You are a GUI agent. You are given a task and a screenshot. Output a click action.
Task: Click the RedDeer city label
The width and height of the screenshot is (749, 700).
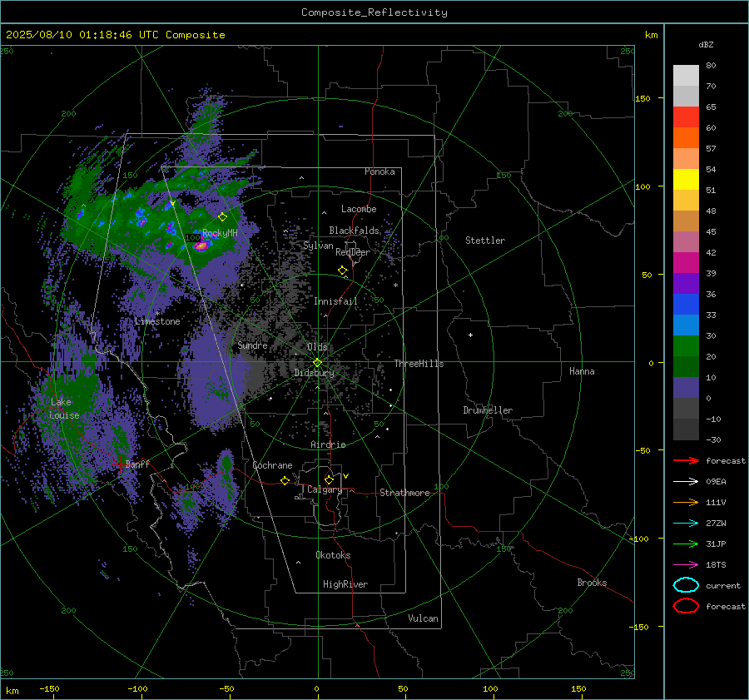(x=353, y=252)
